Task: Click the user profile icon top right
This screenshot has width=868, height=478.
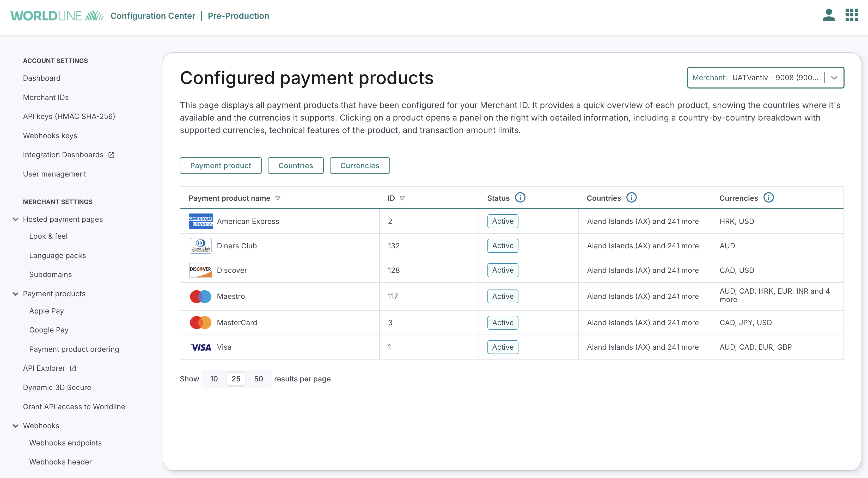Action: click(x=829, y=15)
